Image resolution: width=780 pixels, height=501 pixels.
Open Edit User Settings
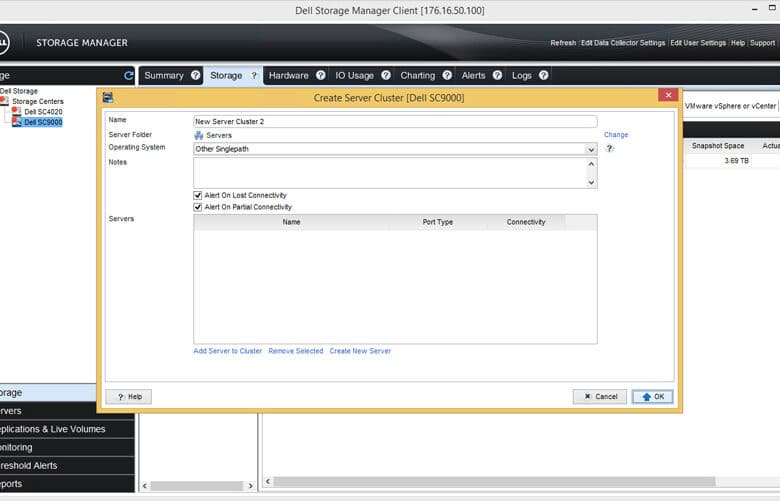coord(698,43)
